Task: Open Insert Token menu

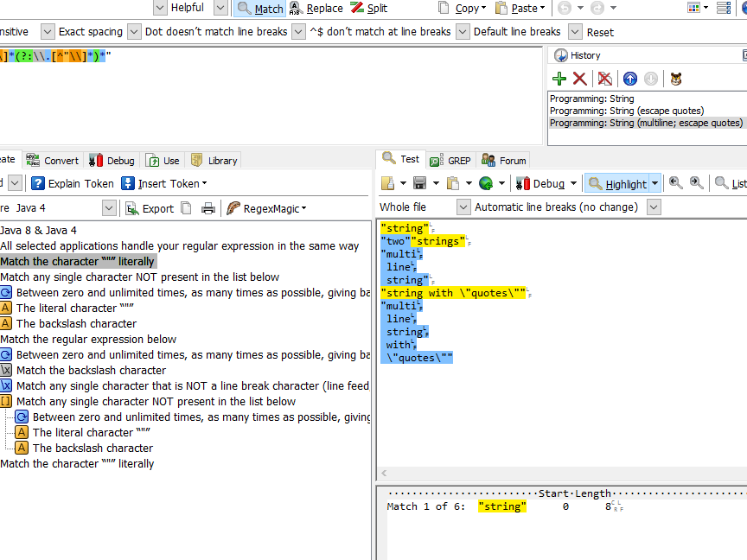Action: [x=164, y=183]
